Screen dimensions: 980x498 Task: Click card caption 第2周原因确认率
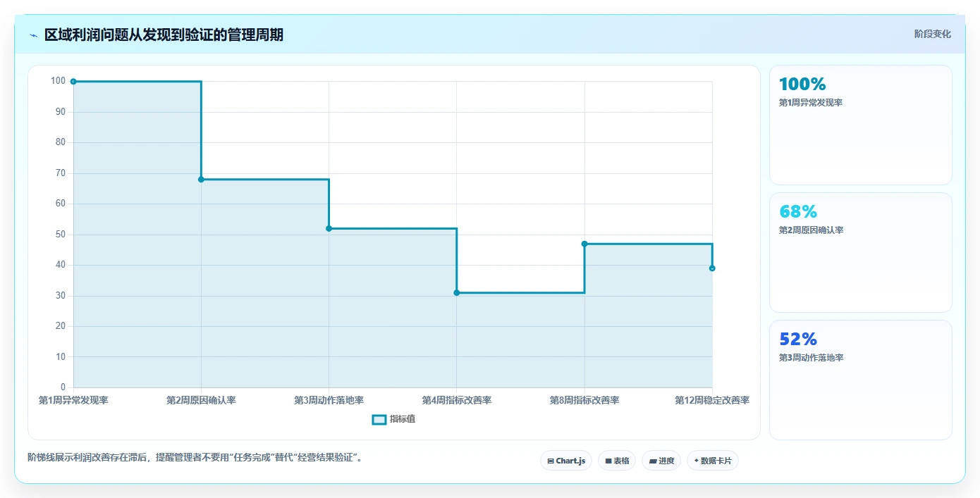coord(811,230)
